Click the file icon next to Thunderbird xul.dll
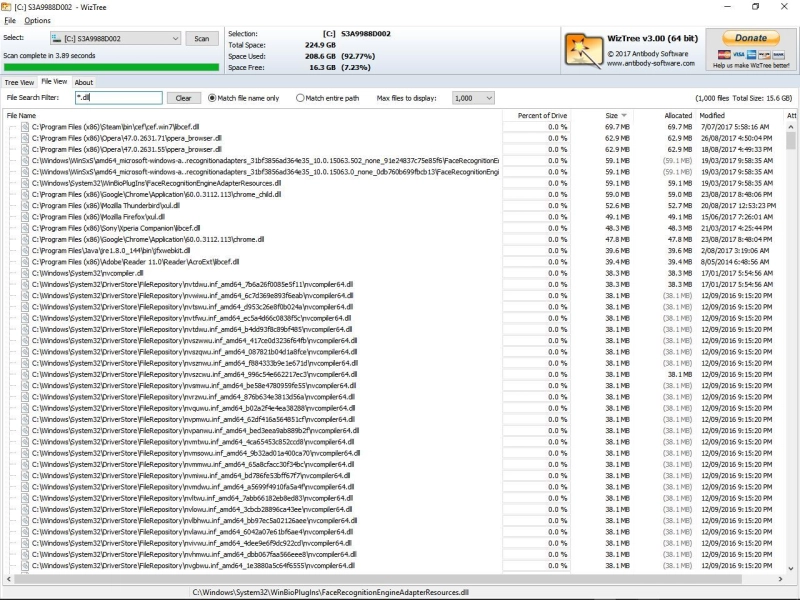This screenshot has height=600, width=800. (24, 206)
